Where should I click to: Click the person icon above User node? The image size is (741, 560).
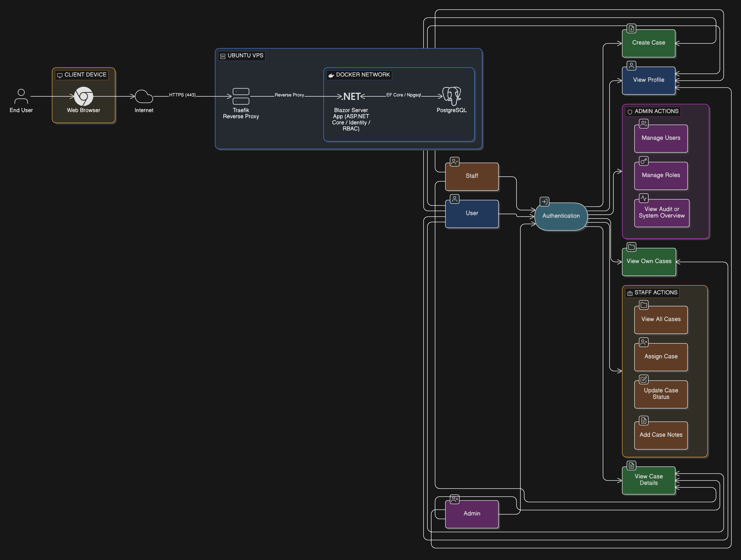click(x=455, y=199)
